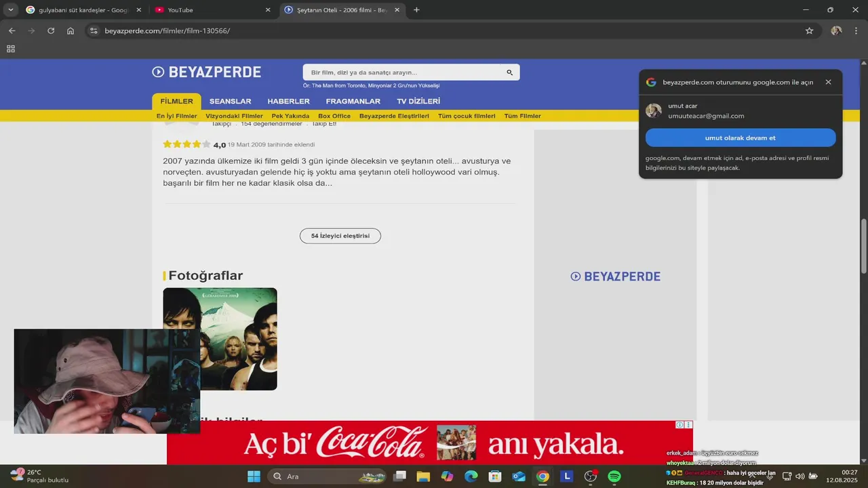Close the gulyabani süt kardeşler Google tab
The image size is (868, 488).
[139, 10]
